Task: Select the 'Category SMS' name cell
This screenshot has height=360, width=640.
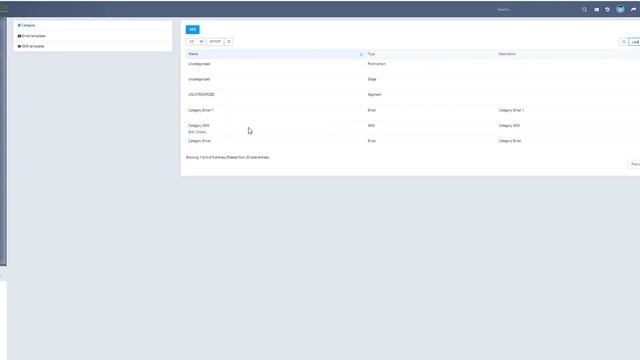Action: pos(199,126)
